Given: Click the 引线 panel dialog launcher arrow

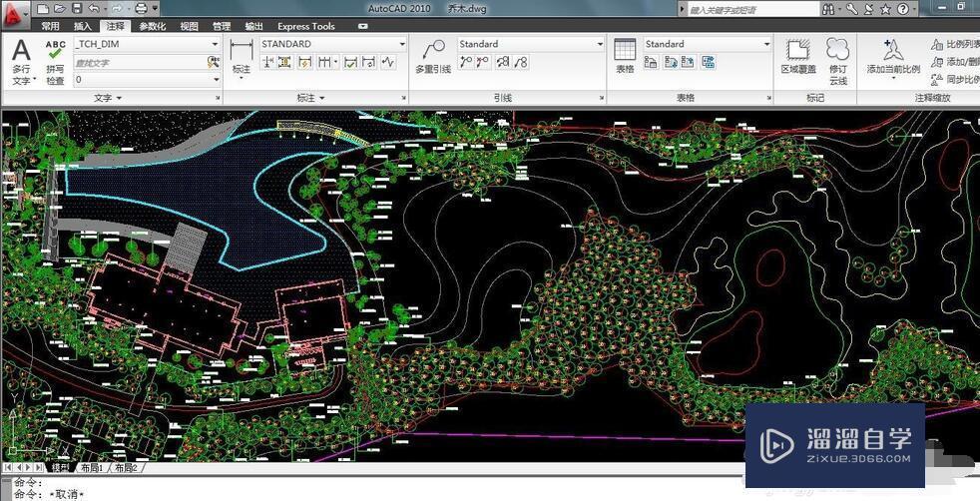Looking at the screenshot, I should click(601, 98).
